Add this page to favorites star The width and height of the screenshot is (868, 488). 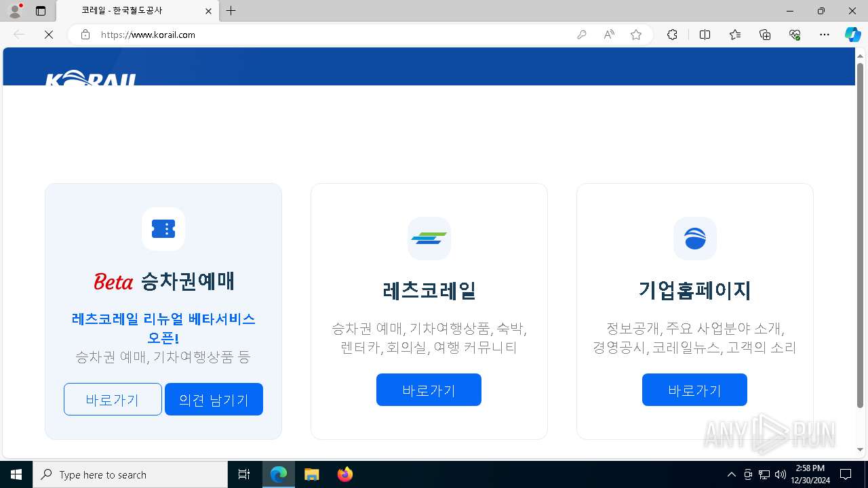pos(636,35)
